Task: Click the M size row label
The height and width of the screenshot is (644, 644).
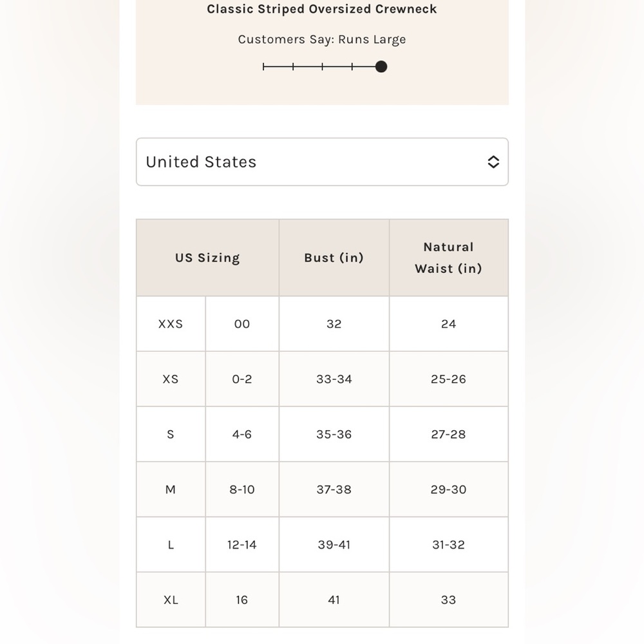Action: tap(171, 489)
